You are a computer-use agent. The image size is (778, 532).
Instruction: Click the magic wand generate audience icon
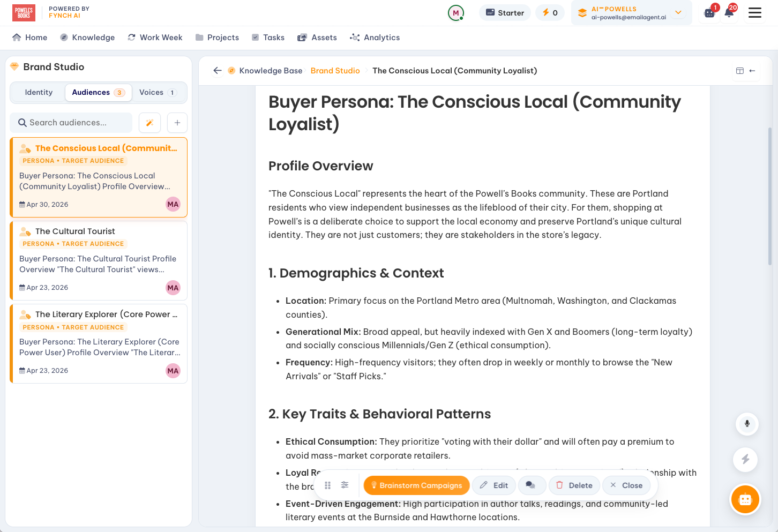[149, 123]
